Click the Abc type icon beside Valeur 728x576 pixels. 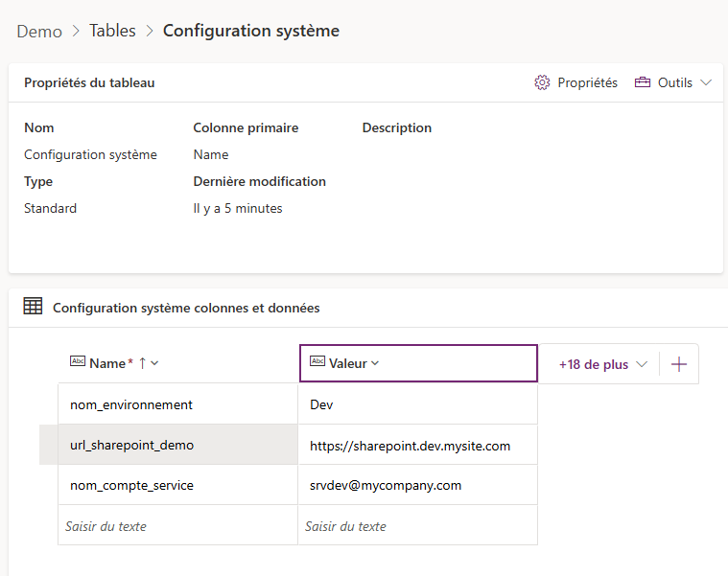pyautogui.click(x=317, y=361)
